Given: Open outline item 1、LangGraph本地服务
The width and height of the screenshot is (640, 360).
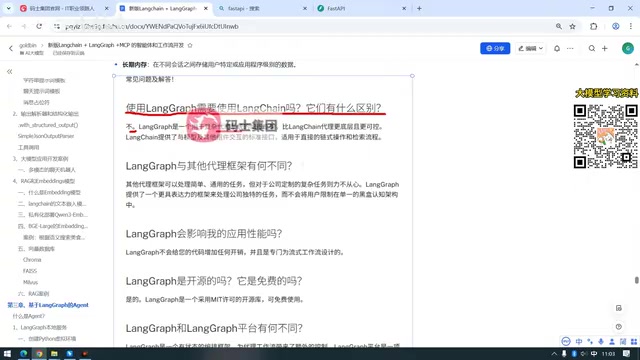Looking at the screenshot, I should 40,327.
